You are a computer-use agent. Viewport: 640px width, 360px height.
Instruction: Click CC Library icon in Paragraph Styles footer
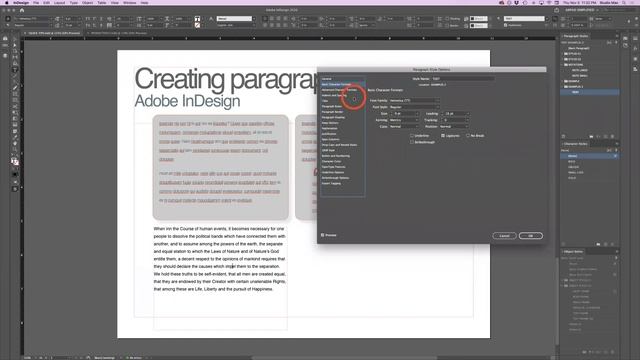[x=563, y=136]
